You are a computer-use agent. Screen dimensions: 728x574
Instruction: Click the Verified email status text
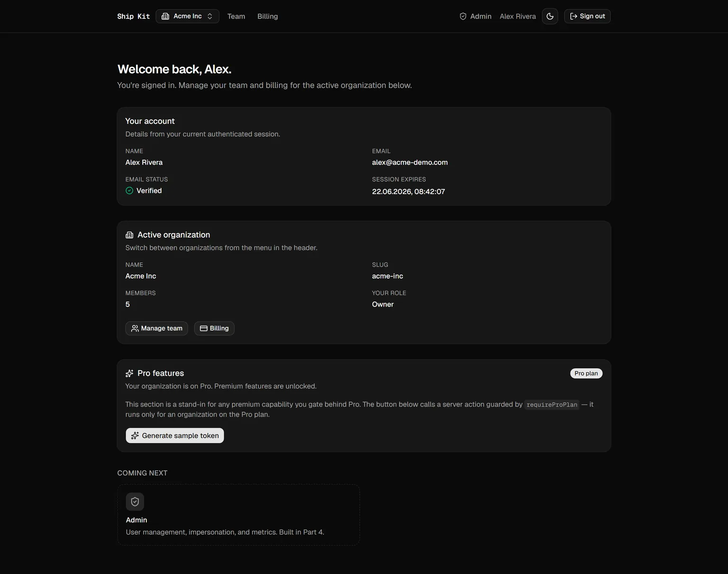[149, 190]
